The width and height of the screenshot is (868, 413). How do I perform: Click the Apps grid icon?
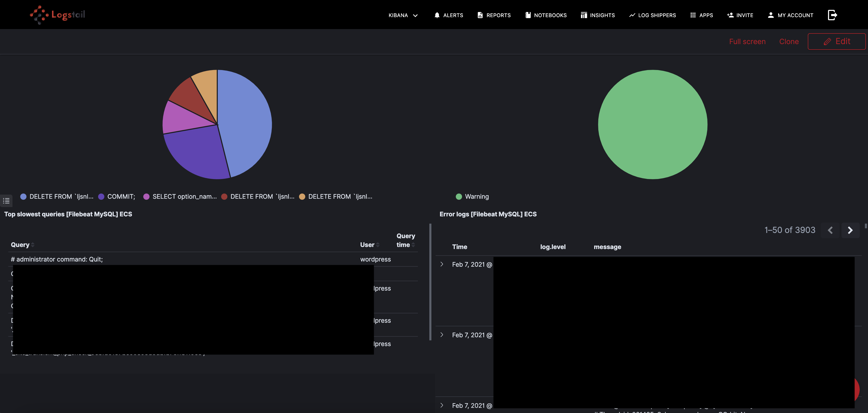(693, 15)
